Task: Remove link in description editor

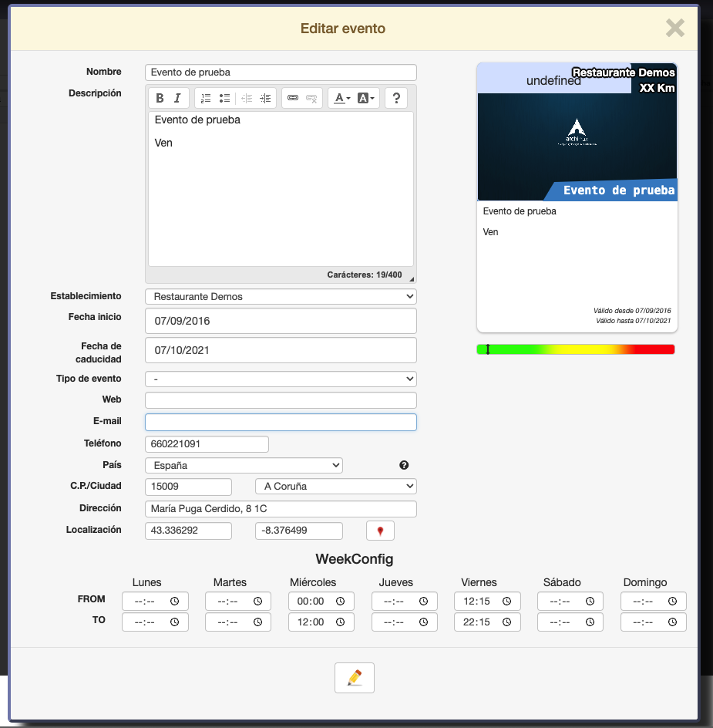Action: pos(311,98)
